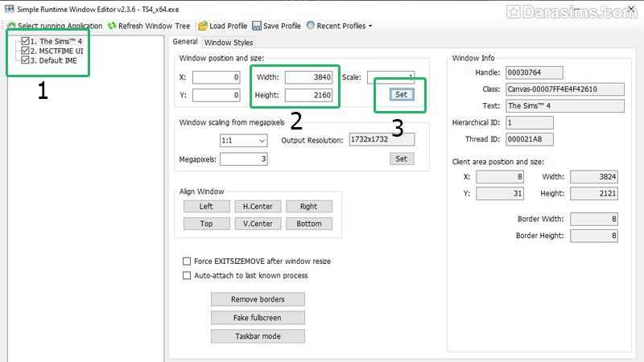Click the Remove borders button
Screen dimensions: 644x362
(258, 299)
